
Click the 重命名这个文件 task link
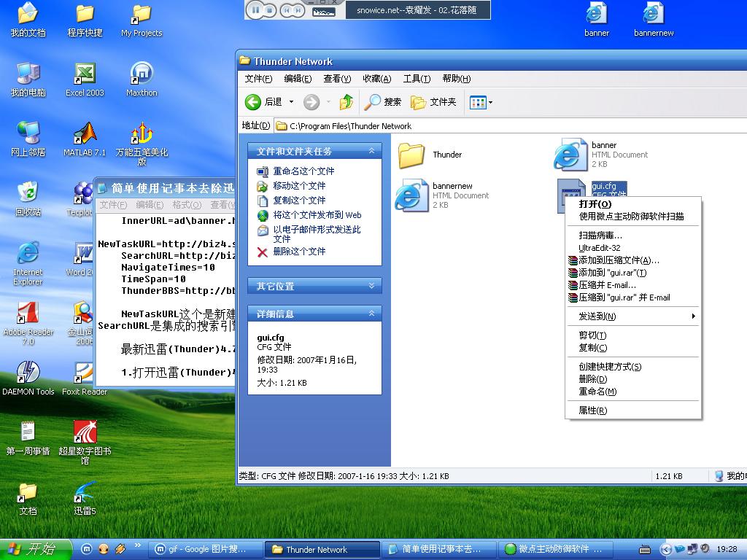pyautogui.click(x=303, y=171)
